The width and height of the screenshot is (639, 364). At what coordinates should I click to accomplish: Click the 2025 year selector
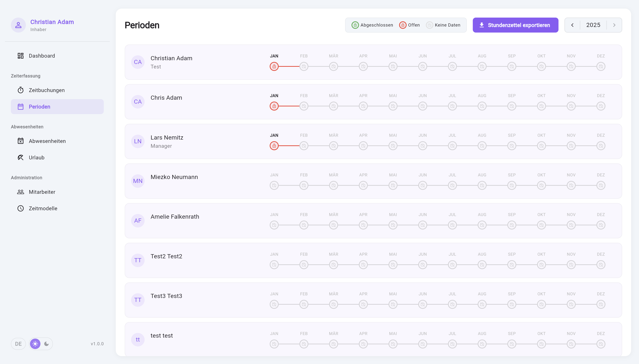[x=593, y=25]
